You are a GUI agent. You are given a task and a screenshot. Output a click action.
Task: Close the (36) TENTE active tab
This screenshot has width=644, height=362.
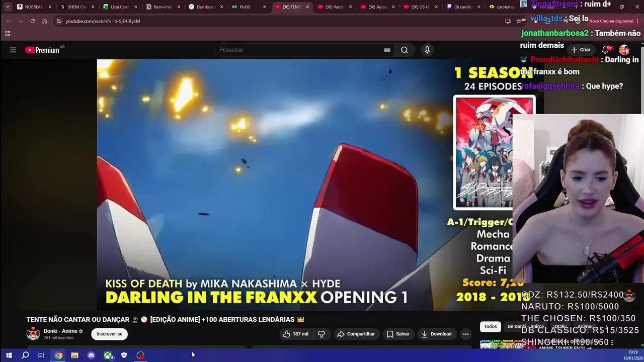pyautogui.click(x=307, y=7)
